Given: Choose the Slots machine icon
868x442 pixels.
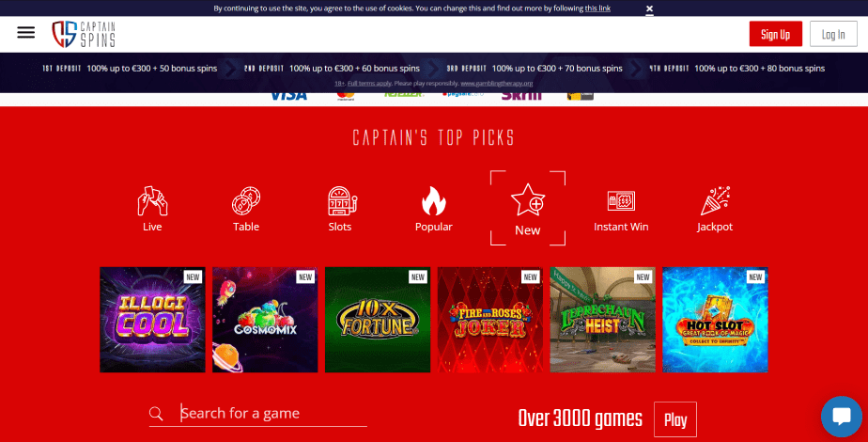Looking at the screenshot, I should pyautogui.click(x=341, y=200).
